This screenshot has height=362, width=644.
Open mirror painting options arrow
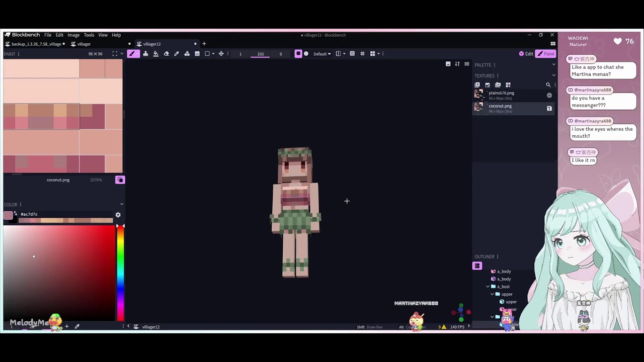pos(344,54)
